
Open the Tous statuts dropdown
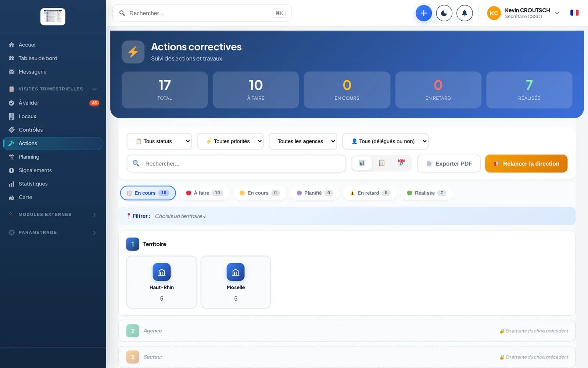tap(159, 141)
